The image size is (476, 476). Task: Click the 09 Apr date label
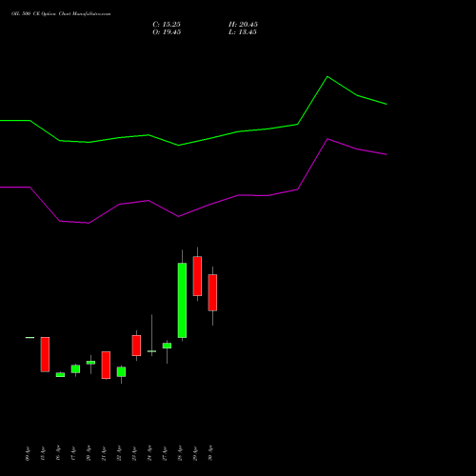(x=28, y=453)
